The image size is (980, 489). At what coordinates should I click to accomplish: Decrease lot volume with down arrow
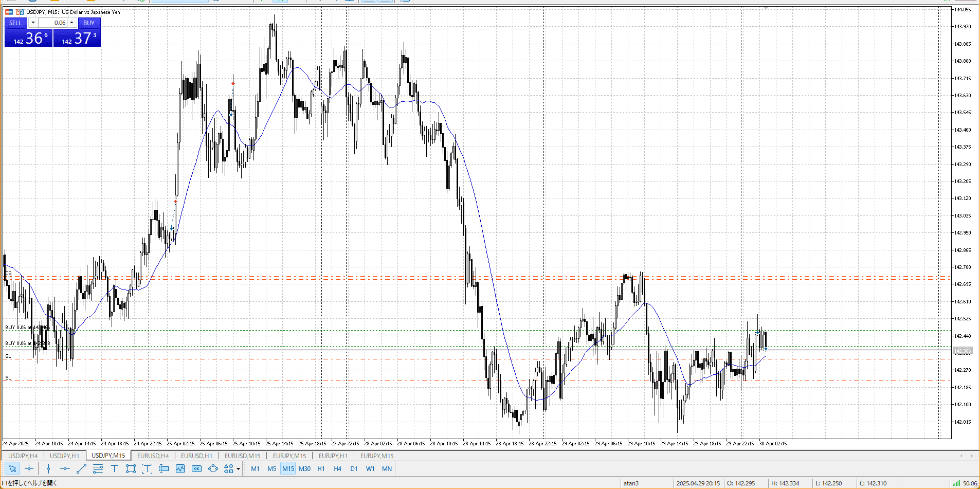coord(33,23)
